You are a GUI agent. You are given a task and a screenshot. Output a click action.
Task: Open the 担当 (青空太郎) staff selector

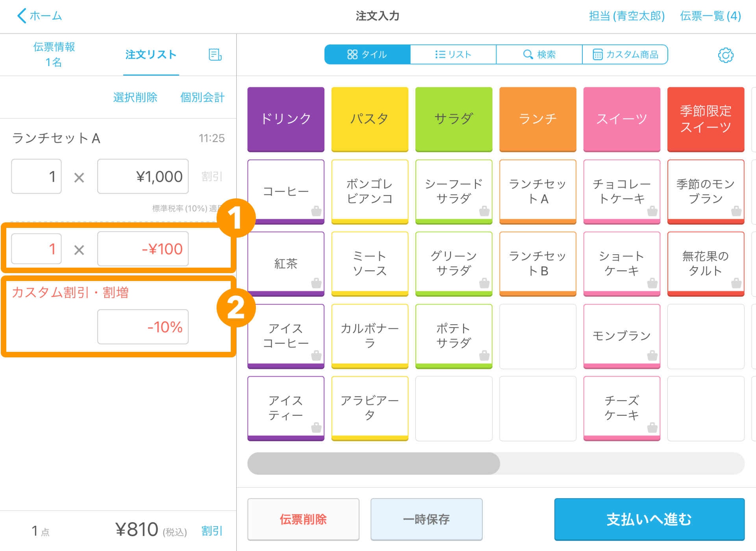pos(627,16)
